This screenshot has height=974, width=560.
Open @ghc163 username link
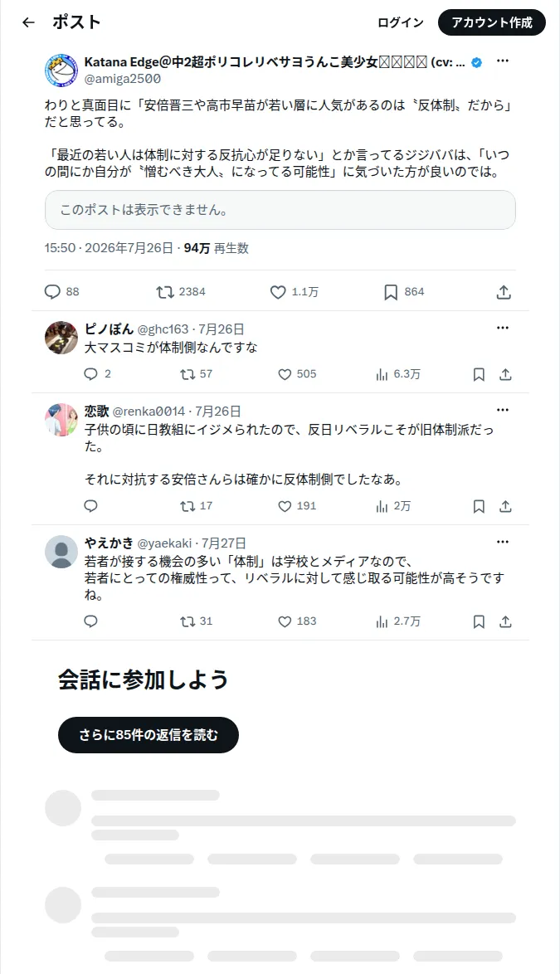pos(163,329)
